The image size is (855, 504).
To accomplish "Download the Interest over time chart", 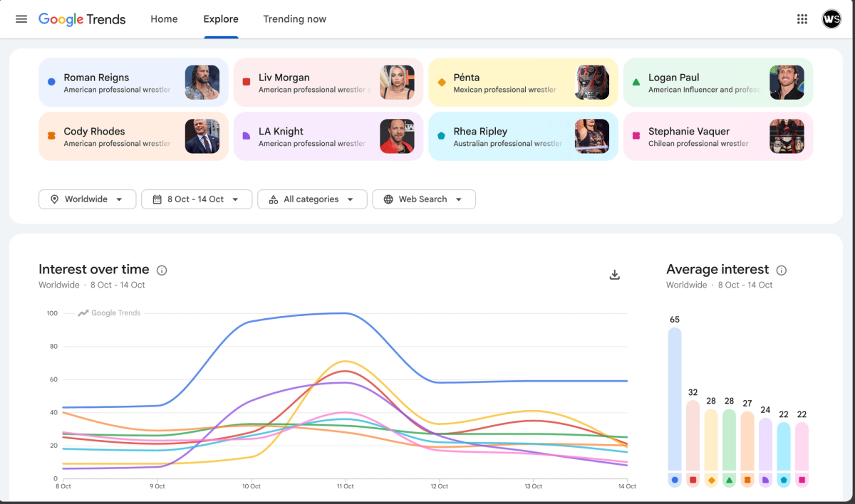I will (615, 275).
